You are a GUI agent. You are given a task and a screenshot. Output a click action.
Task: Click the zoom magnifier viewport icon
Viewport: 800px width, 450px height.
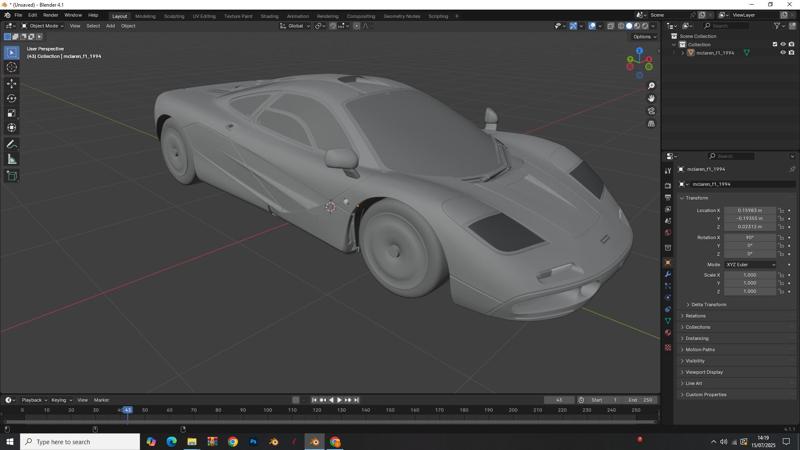[x=651, y=86]
